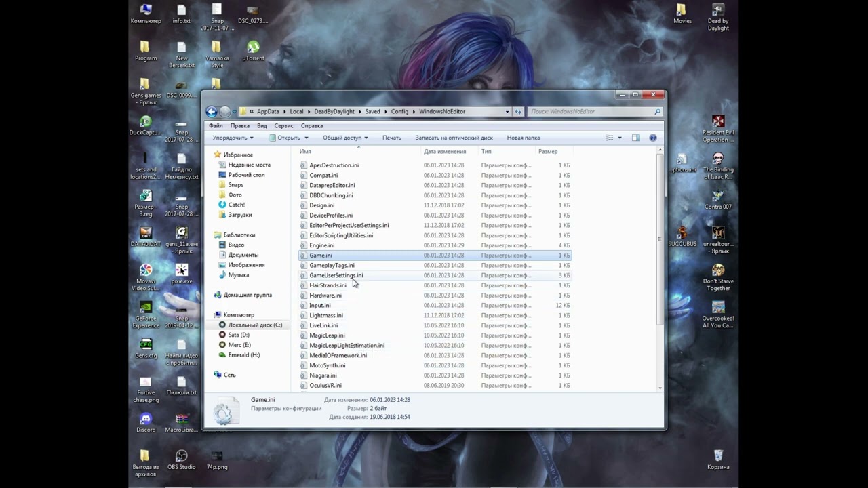Viewport: 868px width, 488px height.
Task: Sort by the Размер column header
Action: [548, 151]
